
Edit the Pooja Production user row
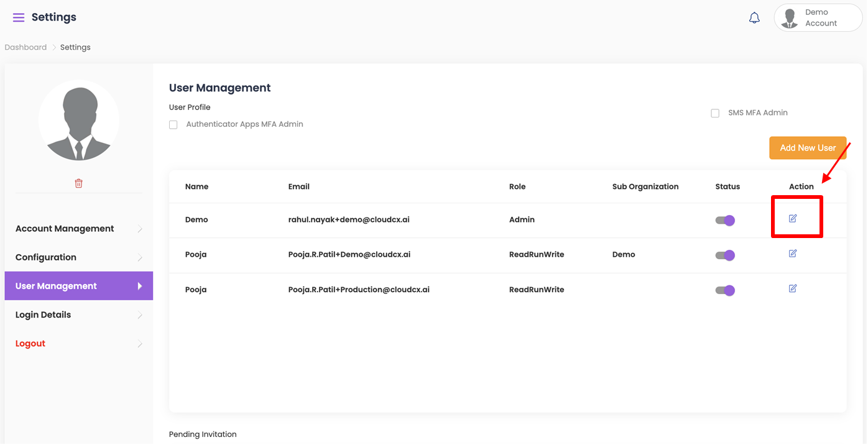793,288
